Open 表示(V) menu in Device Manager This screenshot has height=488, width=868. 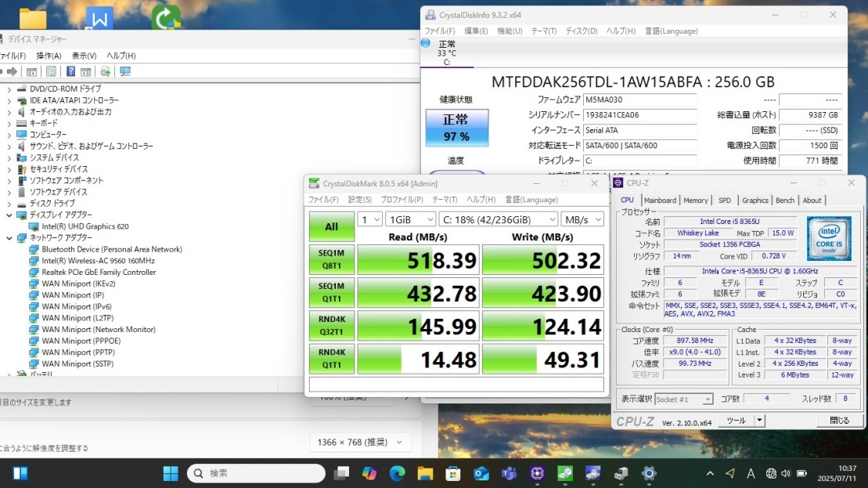click(x=85, y=56)
